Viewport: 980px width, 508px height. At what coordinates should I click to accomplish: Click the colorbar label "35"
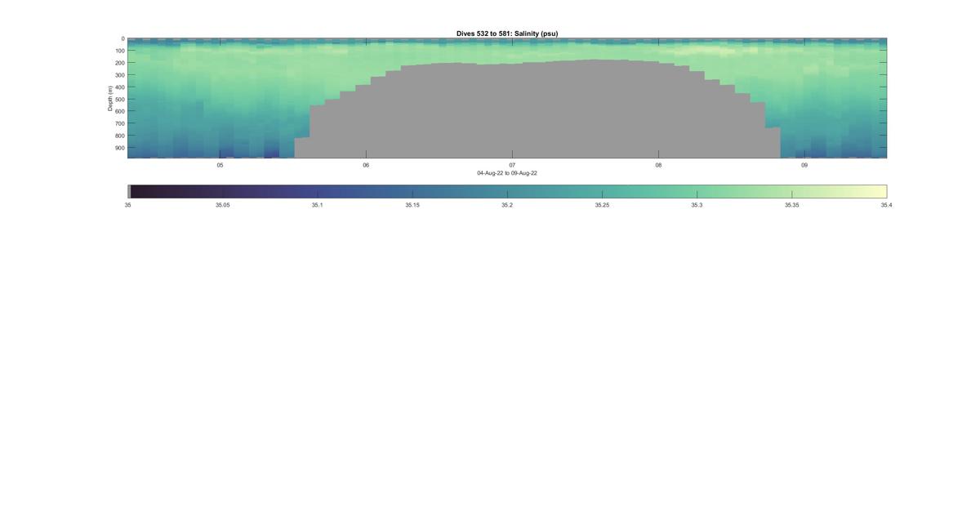click(x=127, y=205)
